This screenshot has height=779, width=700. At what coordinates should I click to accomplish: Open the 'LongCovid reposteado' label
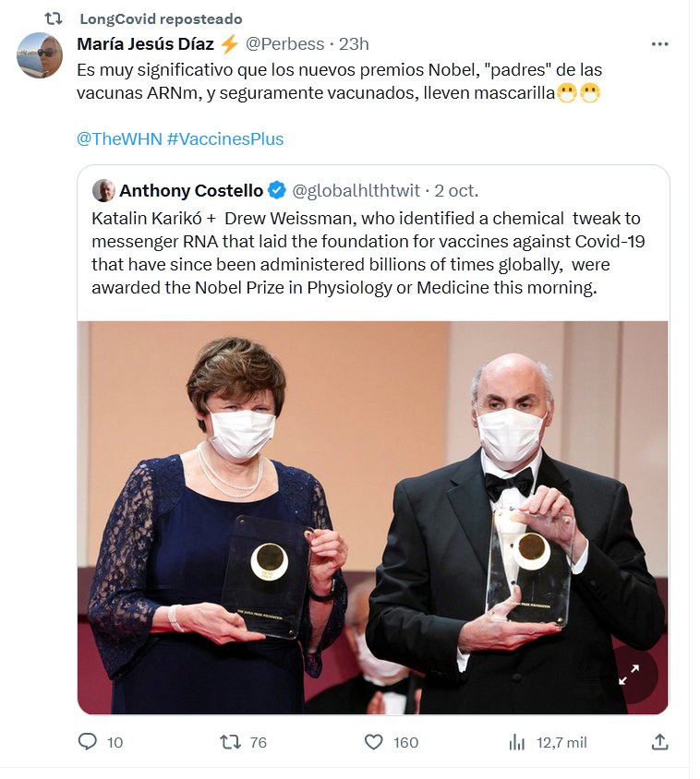tap(161, 18)
